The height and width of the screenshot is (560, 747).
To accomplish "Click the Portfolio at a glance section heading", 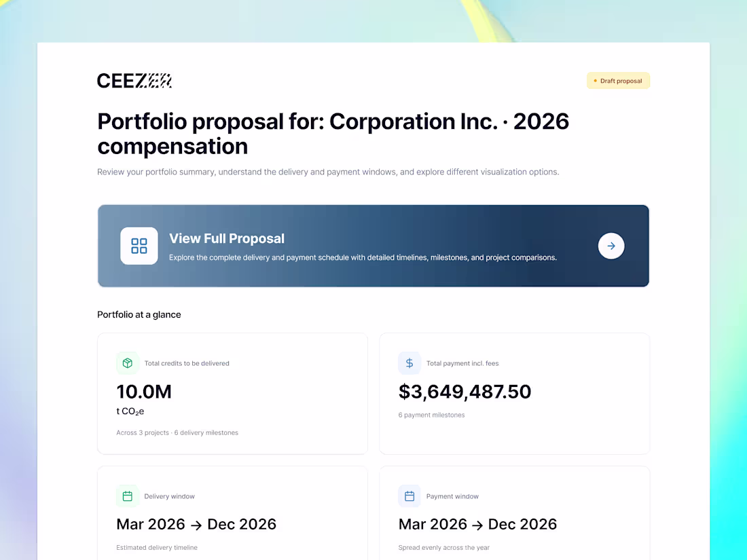I will (x=139, y=314).
